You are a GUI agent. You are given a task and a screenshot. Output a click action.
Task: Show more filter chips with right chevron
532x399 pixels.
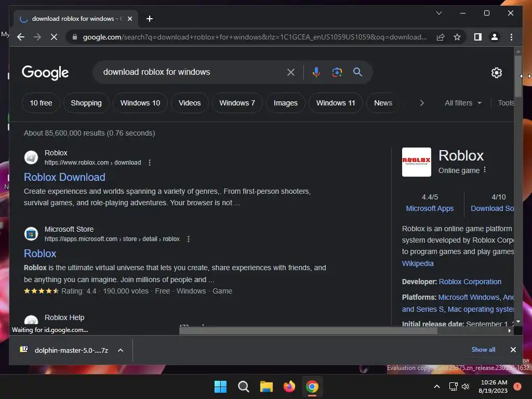click(422, 103)
